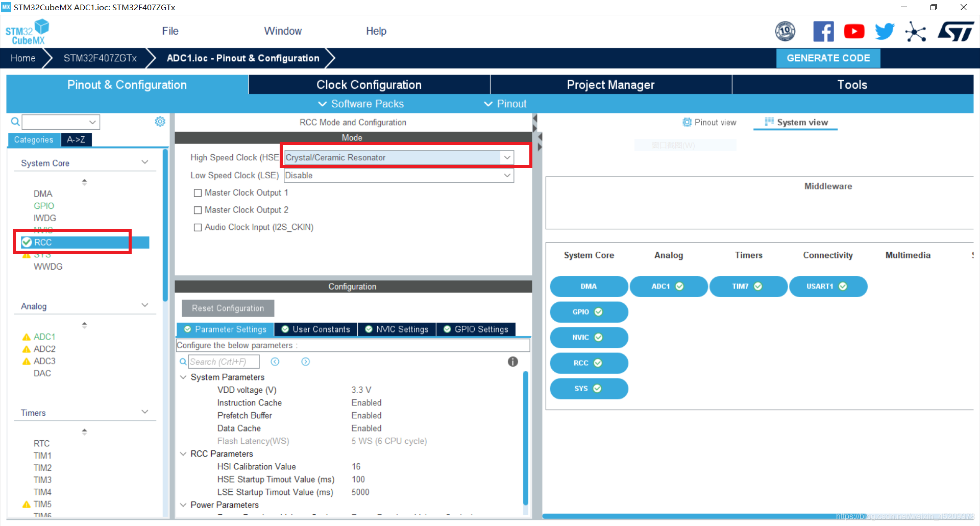The height and width of the screenshot is (526, 980).
Task: Enable Master Clock Output 1
Action: pos(198,193)
